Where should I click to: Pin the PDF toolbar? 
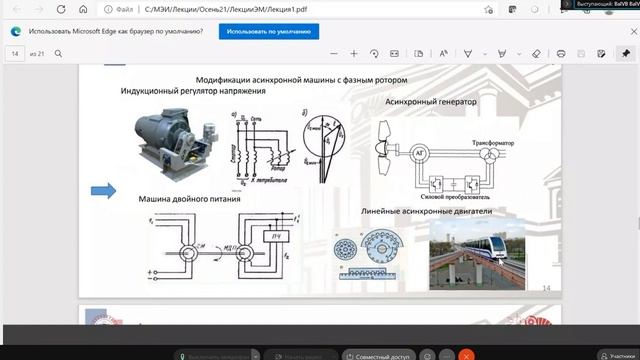[626, 53]
